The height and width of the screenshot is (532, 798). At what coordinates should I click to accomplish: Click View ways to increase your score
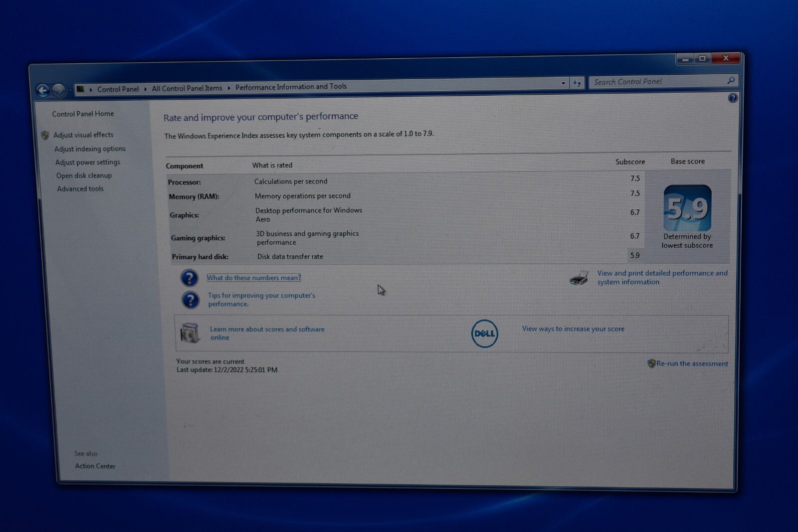tap(573, 329)
